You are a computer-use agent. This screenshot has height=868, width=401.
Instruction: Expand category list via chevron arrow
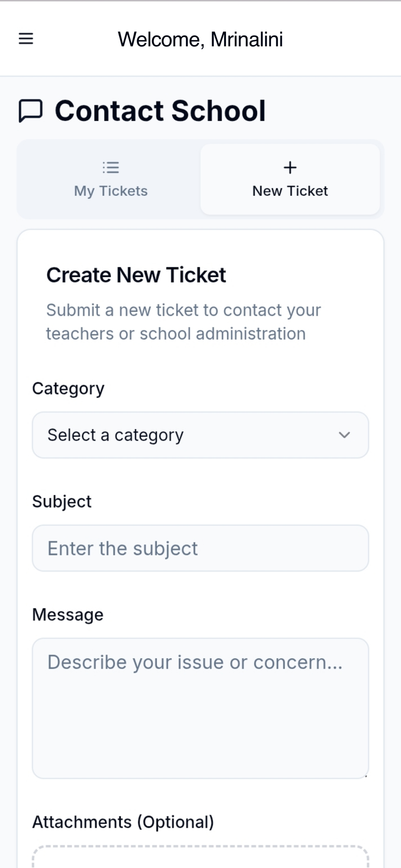point(345,435)
